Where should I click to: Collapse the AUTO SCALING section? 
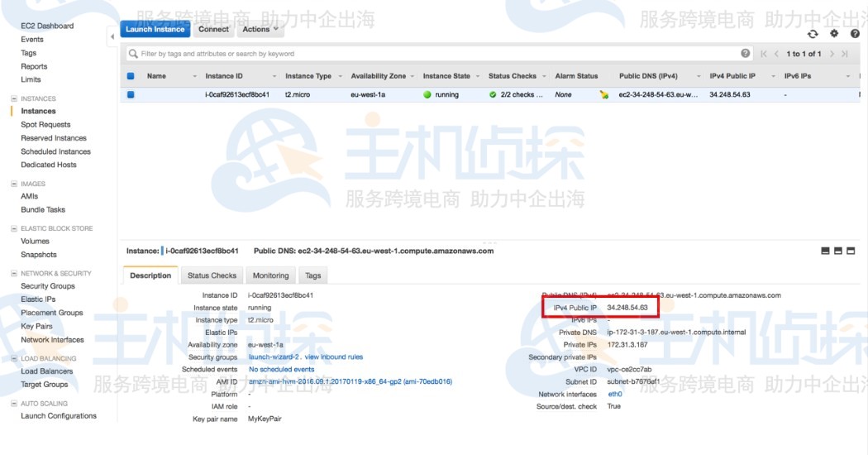click(x=14, y=404)
